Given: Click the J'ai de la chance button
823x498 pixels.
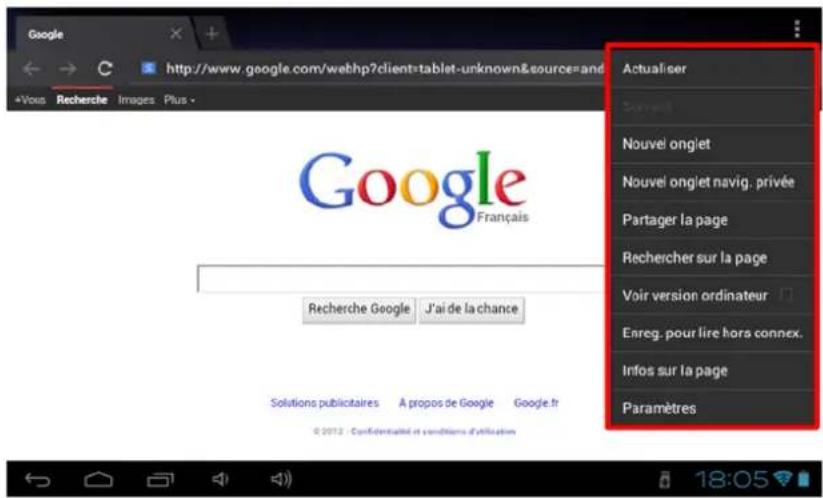Looking at the screenshot, I should [x=471, y=310].
